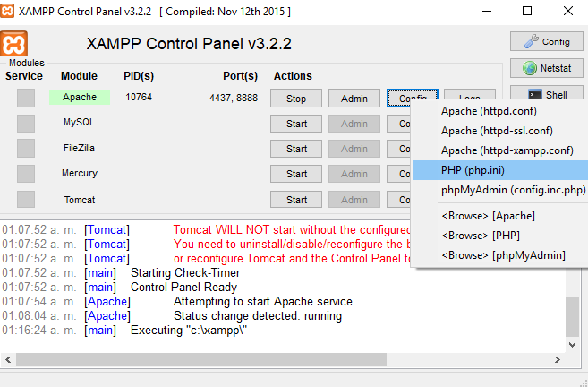The image size is (588, 387).
Task: Toggle the Mercury service checkbox
Action: pos(26,174)
